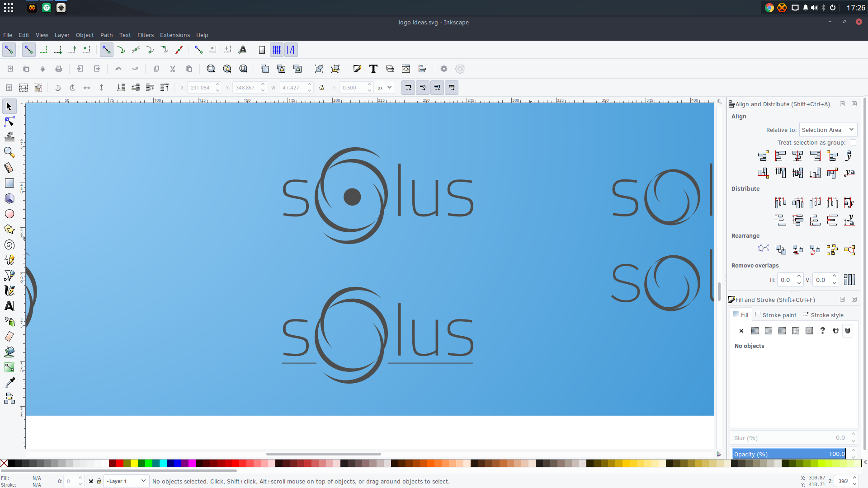Select the Spiral tool
The height and width of the screenshot is (488, 868).
pyautogui.click(x=9, y=244)
